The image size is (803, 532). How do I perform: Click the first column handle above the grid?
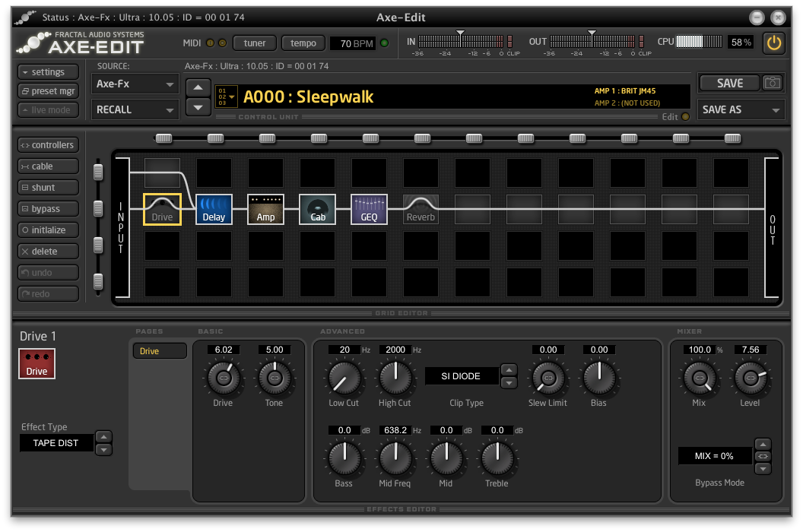163,138
